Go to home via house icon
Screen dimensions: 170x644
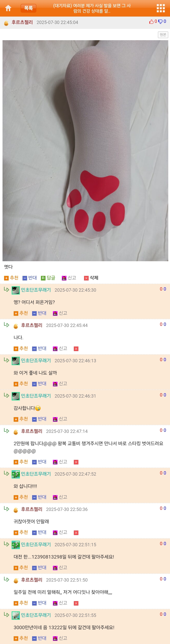(x=8, y=8)
